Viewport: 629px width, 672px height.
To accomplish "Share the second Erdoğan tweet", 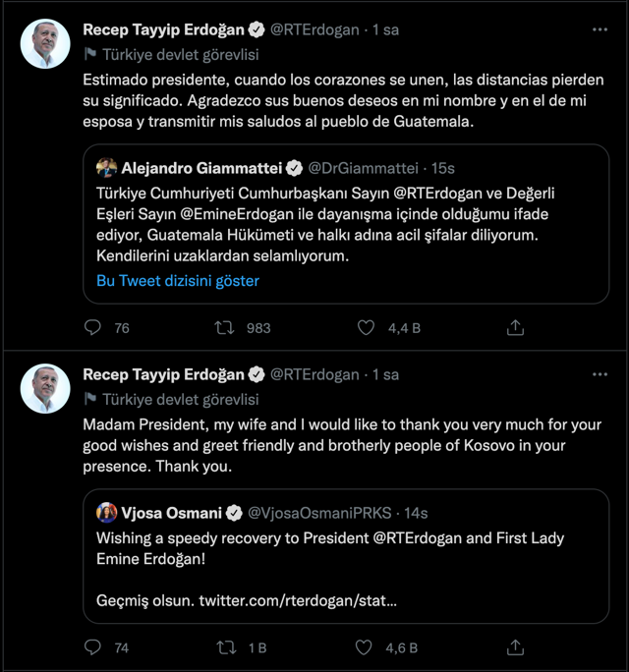I will 515,647.
